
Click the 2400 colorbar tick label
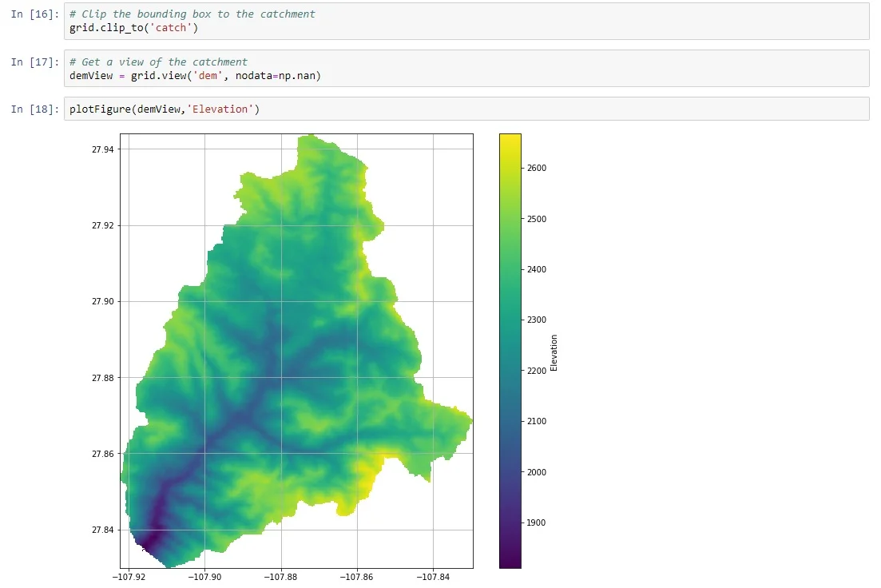click(x=537, y=269)
